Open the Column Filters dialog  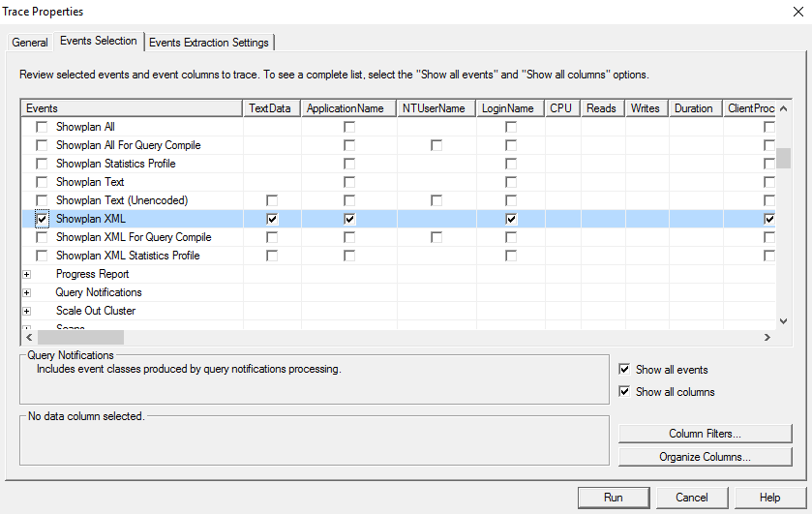(704, 434)
